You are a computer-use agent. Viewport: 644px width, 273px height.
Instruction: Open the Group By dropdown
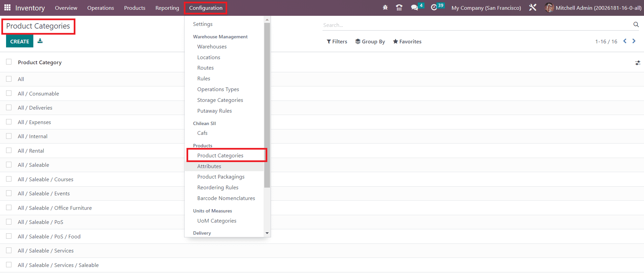370,42
